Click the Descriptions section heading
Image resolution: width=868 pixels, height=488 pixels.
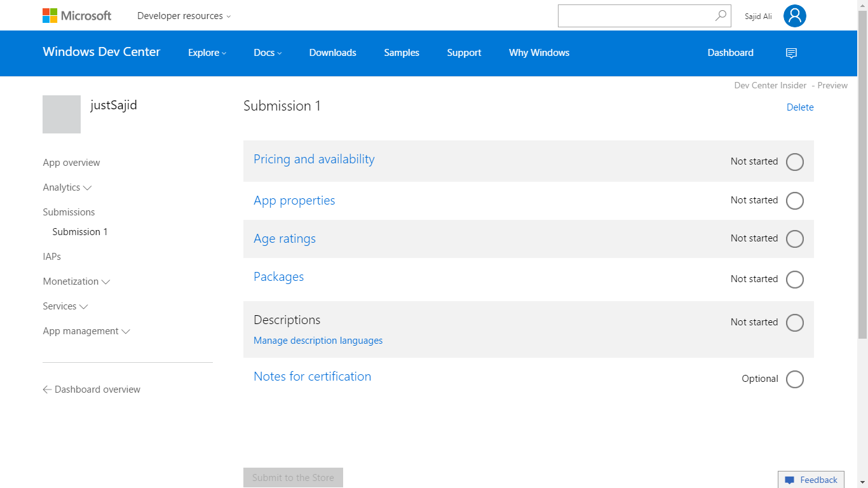287,320
